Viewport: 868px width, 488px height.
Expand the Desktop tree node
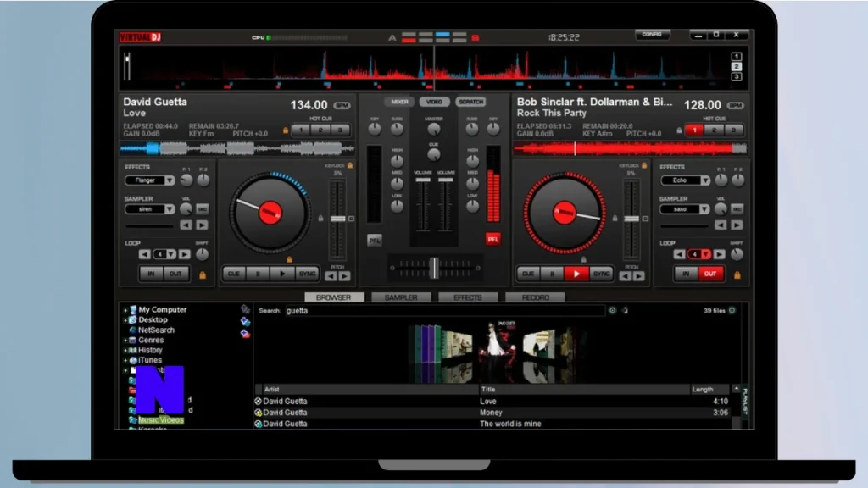[x=125, y=320]
